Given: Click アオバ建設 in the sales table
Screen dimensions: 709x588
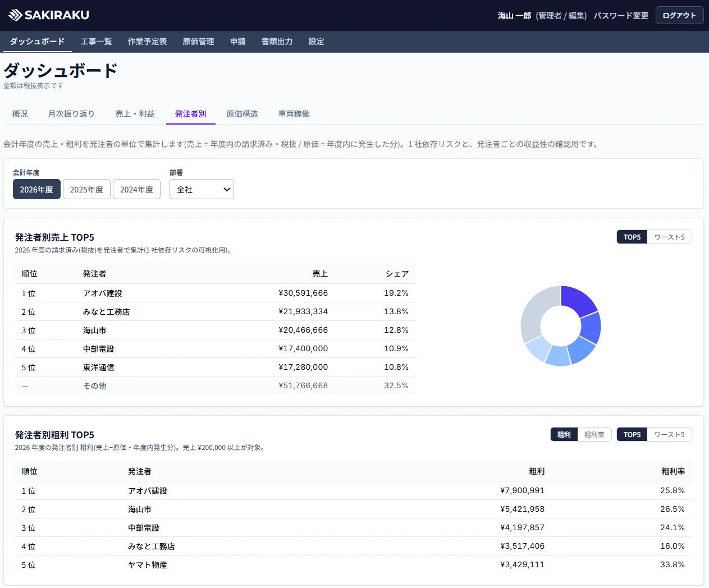Looking at the screenshot, I should (x=103, y=293).
